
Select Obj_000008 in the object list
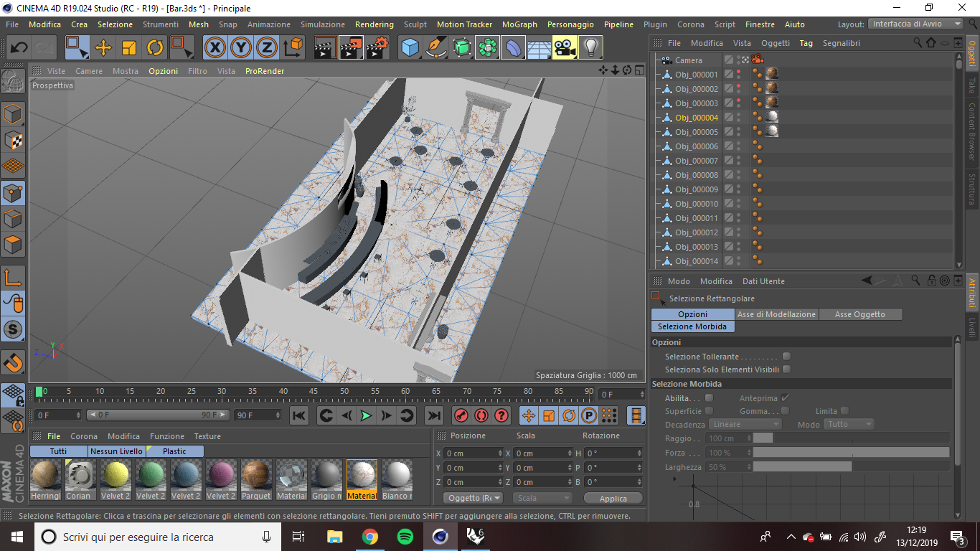696,175
